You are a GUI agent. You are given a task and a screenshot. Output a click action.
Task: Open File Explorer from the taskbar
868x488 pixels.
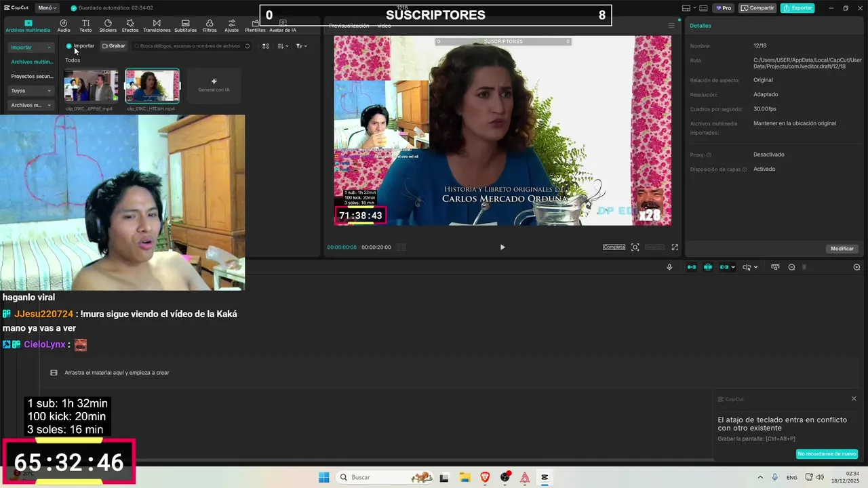point(465,477)
